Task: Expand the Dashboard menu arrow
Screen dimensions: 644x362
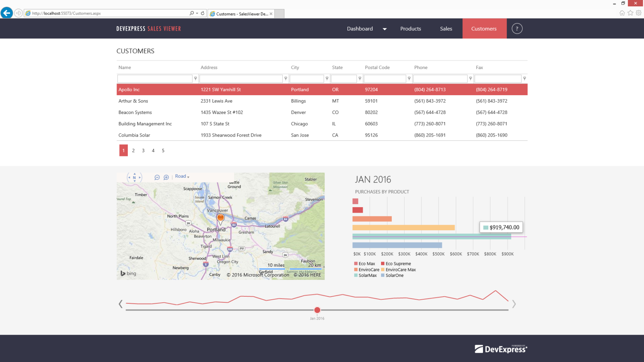Action: click(384, 28)
